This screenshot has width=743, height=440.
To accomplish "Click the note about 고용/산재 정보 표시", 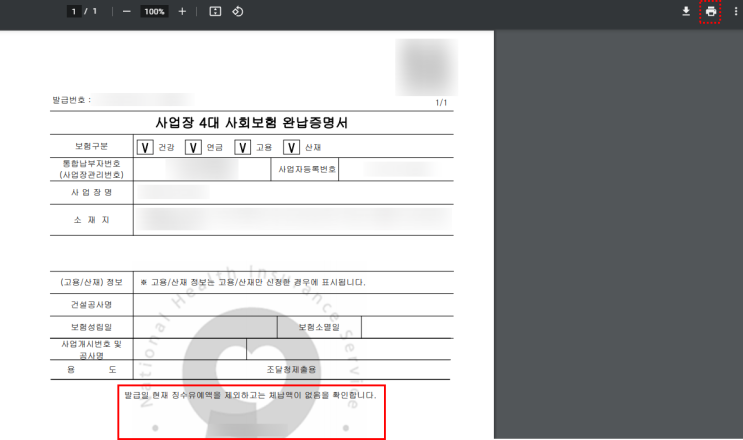I will [253, 282].
